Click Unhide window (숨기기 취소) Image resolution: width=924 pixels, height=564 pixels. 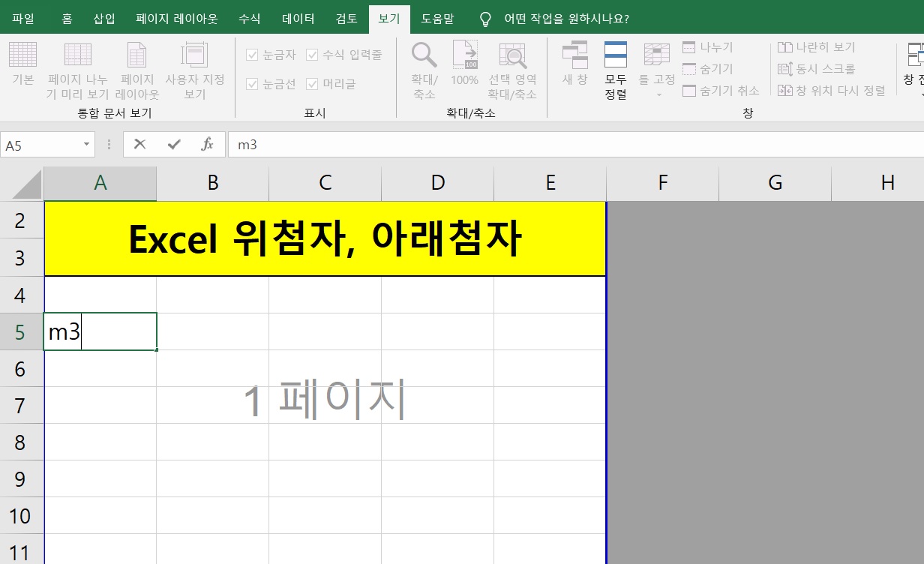(721, 90)
